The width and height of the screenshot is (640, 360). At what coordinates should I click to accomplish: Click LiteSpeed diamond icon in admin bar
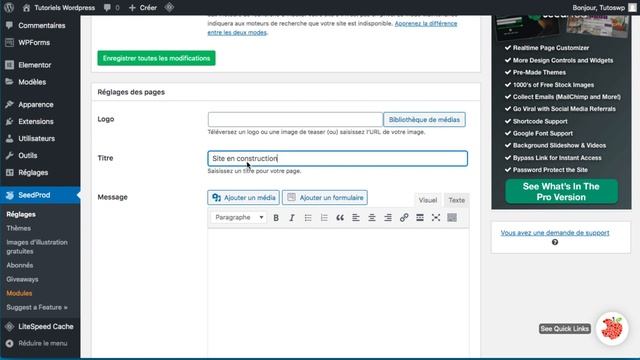169,7
